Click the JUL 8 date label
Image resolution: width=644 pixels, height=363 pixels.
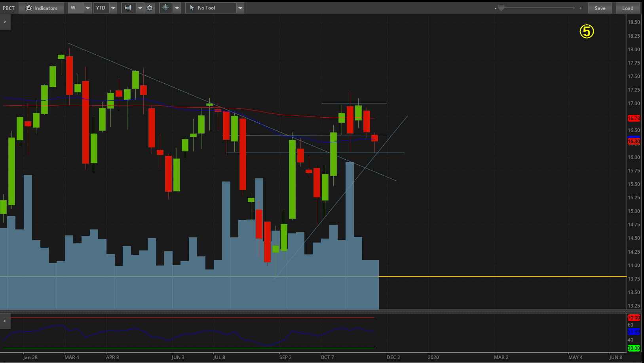tap(219, 357)
